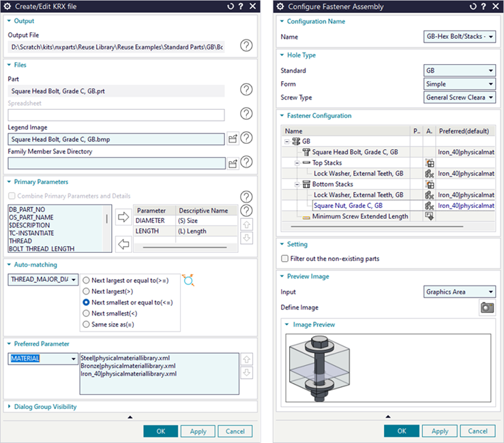Collapse the Primary Parameters section
The height and width of the screenshot is (443, 504).
point(9,182)
